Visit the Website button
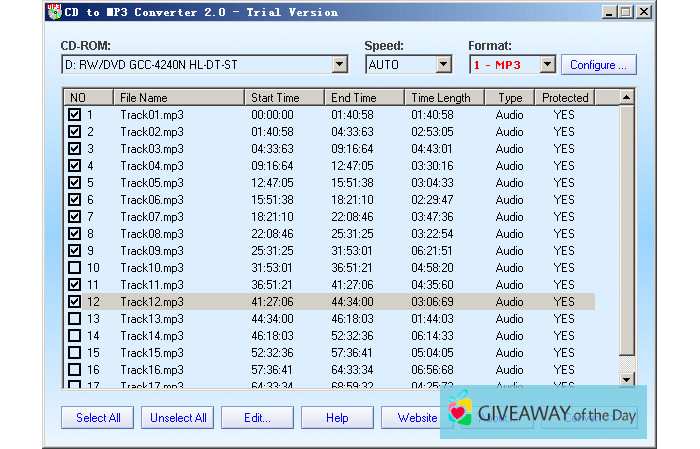The width and height of the screenshot is (700, 449). 417,418
